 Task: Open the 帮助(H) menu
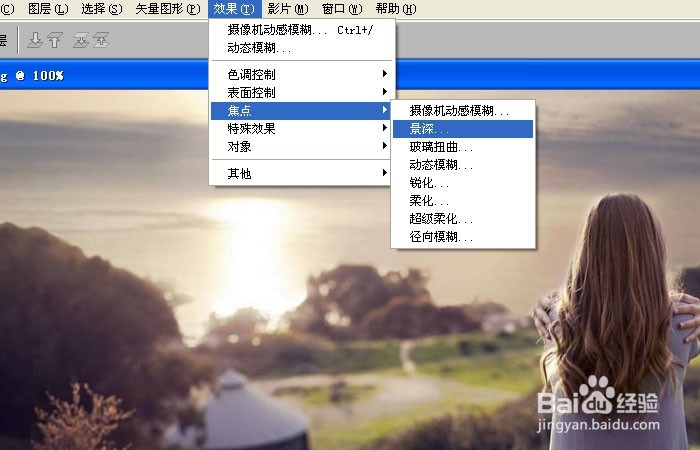(396, 8)
